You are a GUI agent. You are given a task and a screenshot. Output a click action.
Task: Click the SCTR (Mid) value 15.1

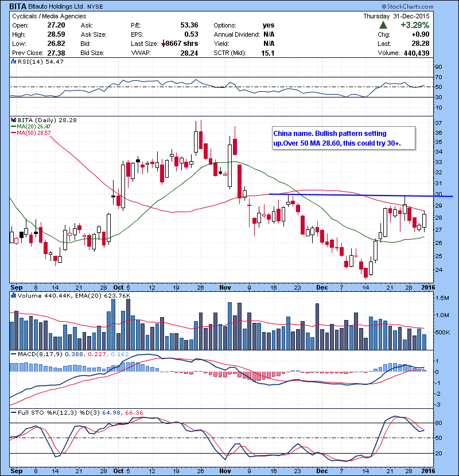(x=267, y=53)
